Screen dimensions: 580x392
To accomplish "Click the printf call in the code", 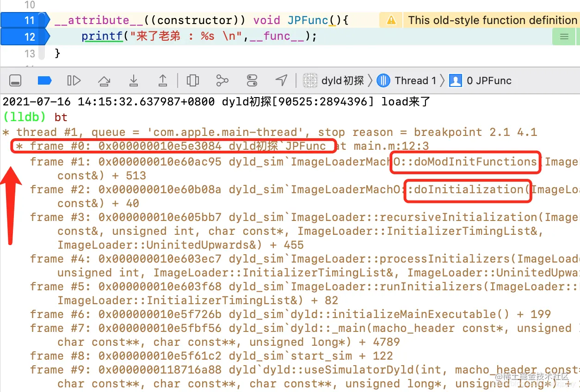I will pyautogui.click(x=103, y=37).
